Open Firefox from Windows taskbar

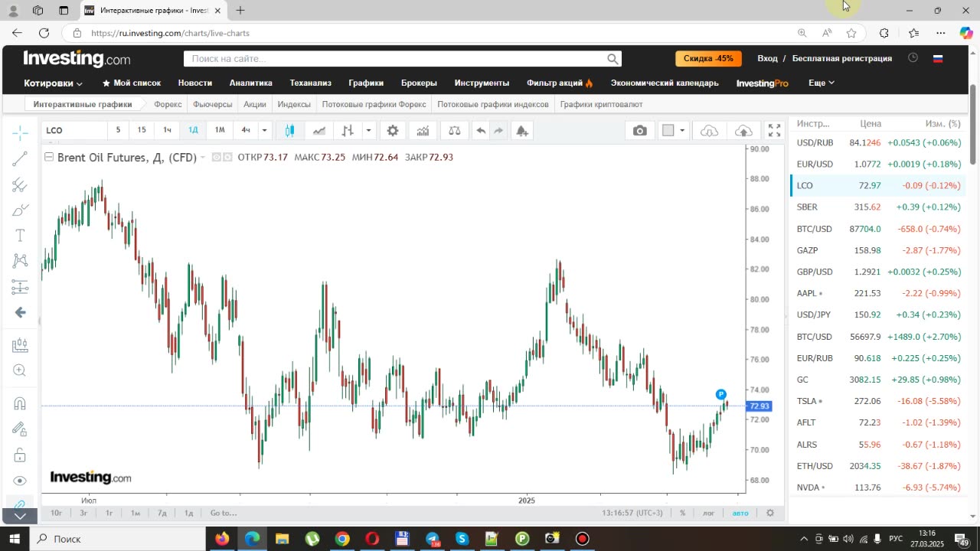[222, 539]
